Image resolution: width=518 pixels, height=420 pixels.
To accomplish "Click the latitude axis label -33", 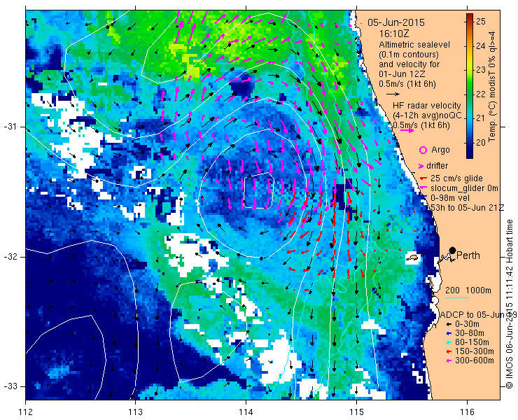I will click(10, 386).
